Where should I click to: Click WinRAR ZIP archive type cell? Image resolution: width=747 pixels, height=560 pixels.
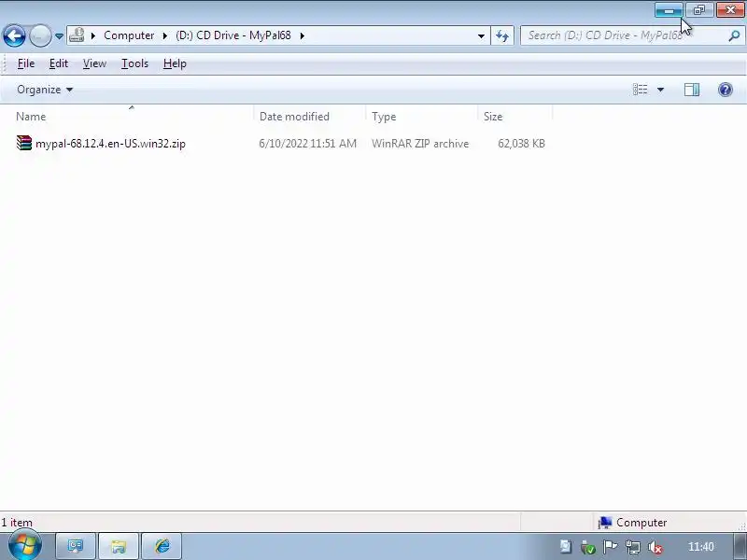420,144
